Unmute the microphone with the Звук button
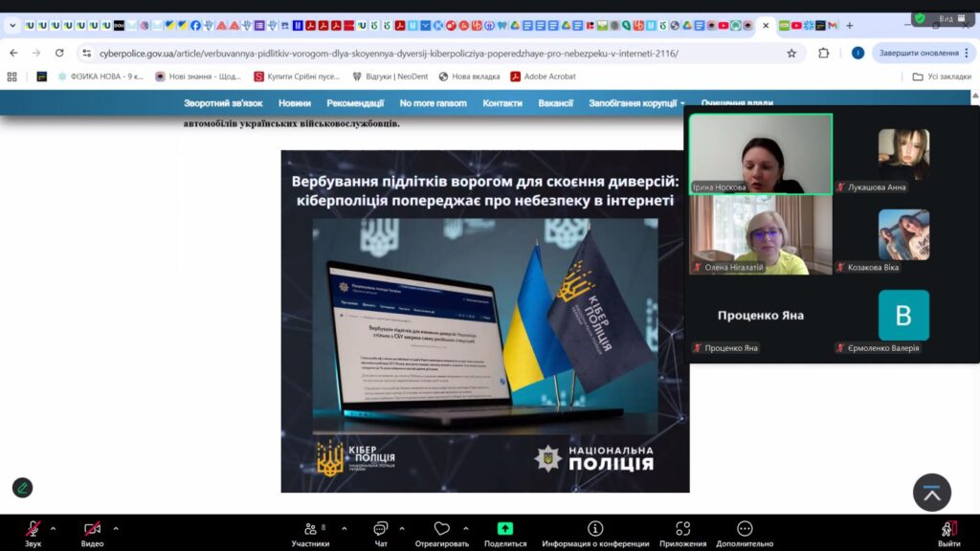 [x=33, y=529]
